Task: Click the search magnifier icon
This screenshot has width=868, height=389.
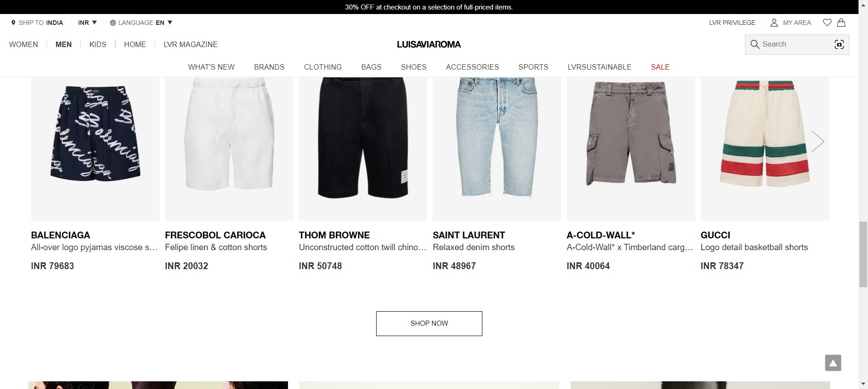Action: pyautogui.click(x=755, y=44)
